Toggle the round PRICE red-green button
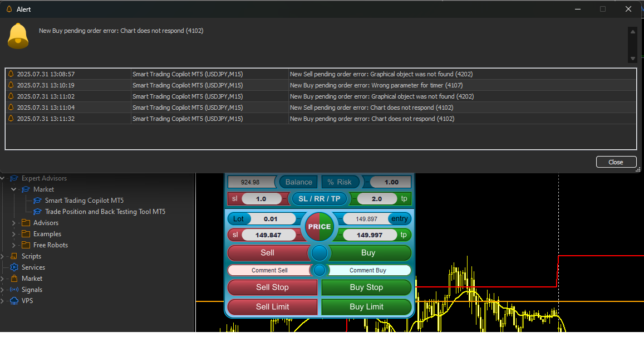Image resolution: width=644 pixels, height=361 pixels. pos(319,227)
